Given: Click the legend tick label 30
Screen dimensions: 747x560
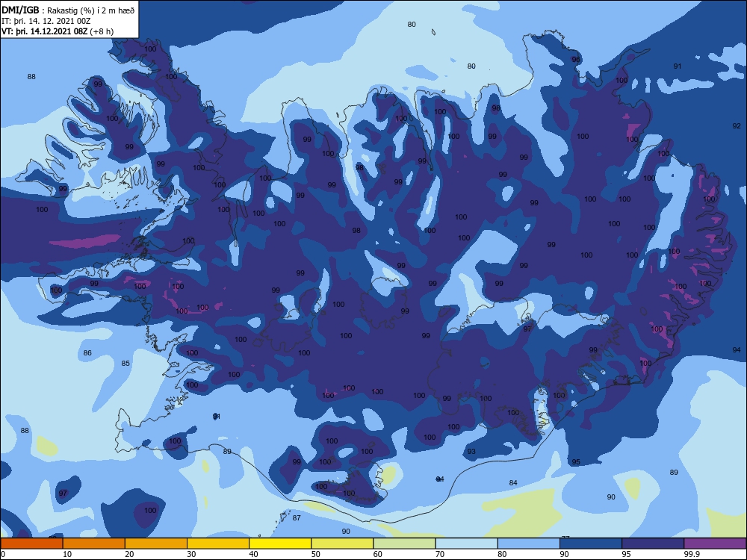Looking at the screenshot, I should [x=191, y=554].
